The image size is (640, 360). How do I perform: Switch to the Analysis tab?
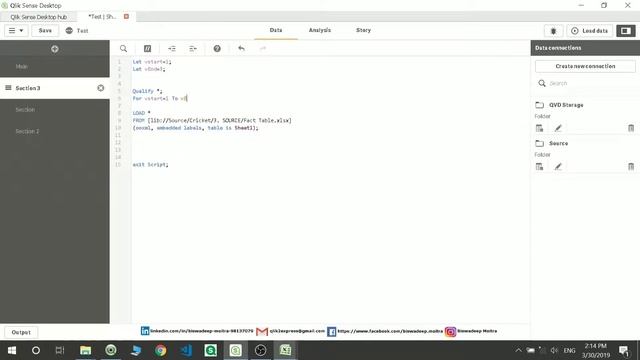pyautogui.click(x=320, y=30)
